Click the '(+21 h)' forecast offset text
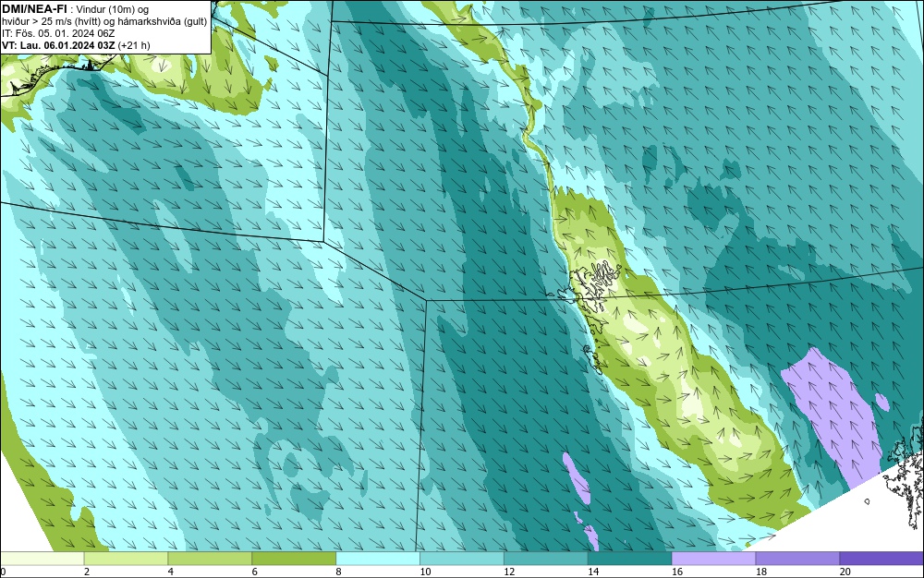Screen dimensions: 924x578 pos(134,45)
